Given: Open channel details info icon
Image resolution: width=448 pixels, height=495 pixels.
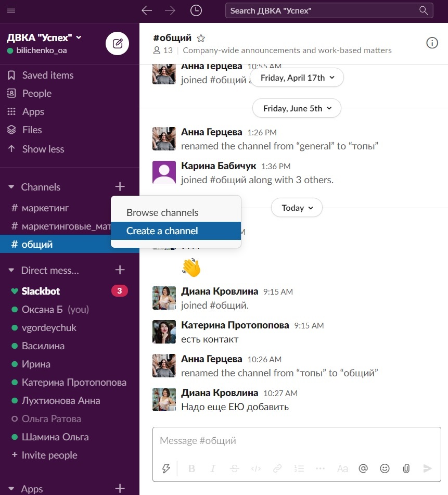Looking at the screenshot, I should [432, 43].
